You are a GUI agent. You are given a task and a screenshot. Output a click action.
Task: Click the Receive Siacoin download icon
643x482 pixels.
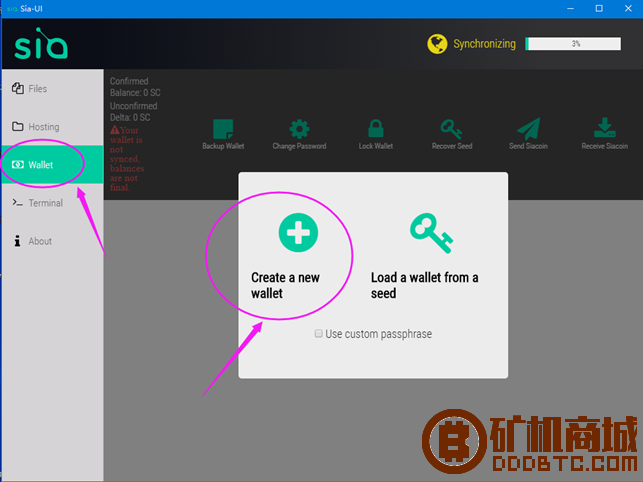604,128
